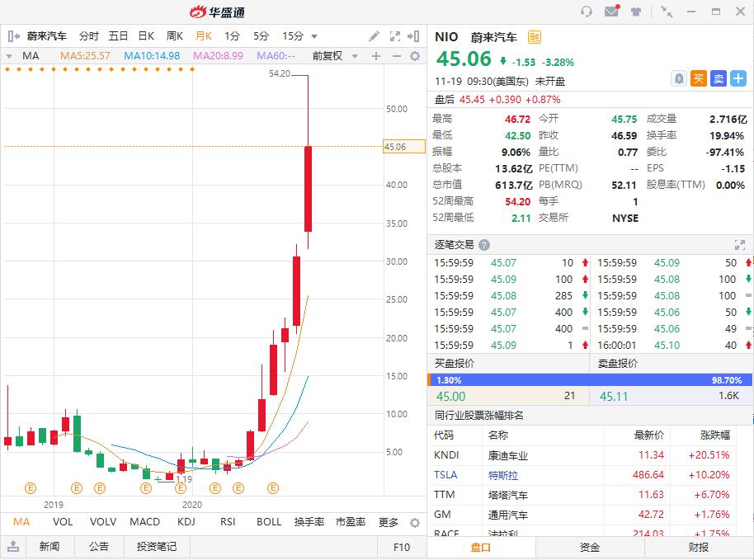Select the 盘口 tab
The height and width of the screenshot is (560, 754).
click(481, 548)
